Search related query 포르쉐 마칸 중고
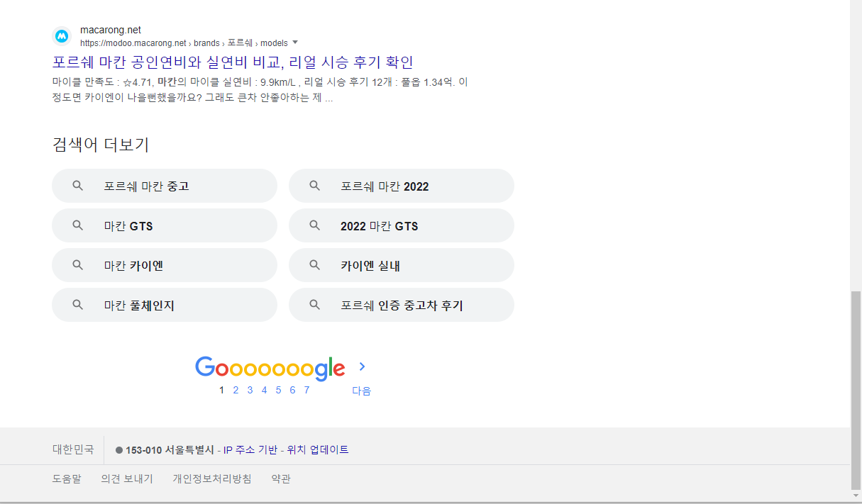Viewport: 862px width, 504px height. 165,186
